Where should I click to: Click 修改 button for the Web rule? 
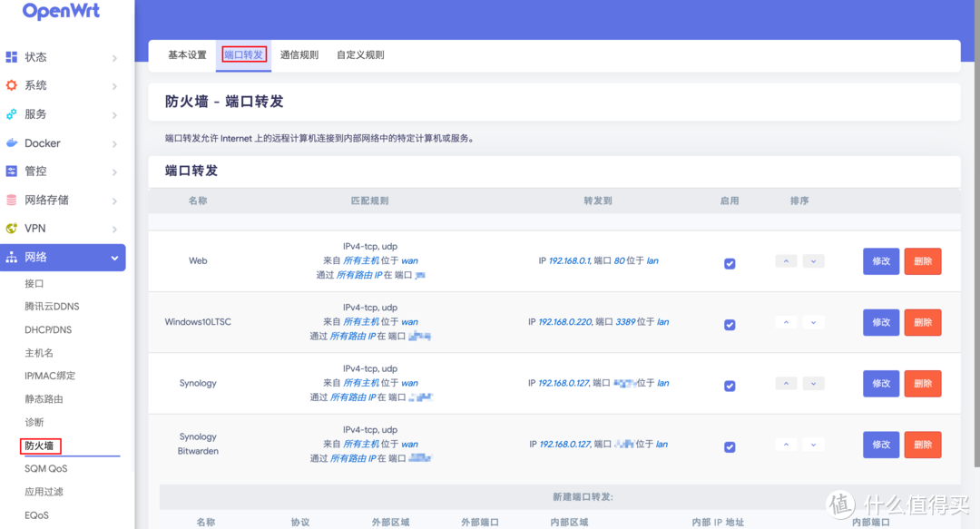tap(880, 260)
